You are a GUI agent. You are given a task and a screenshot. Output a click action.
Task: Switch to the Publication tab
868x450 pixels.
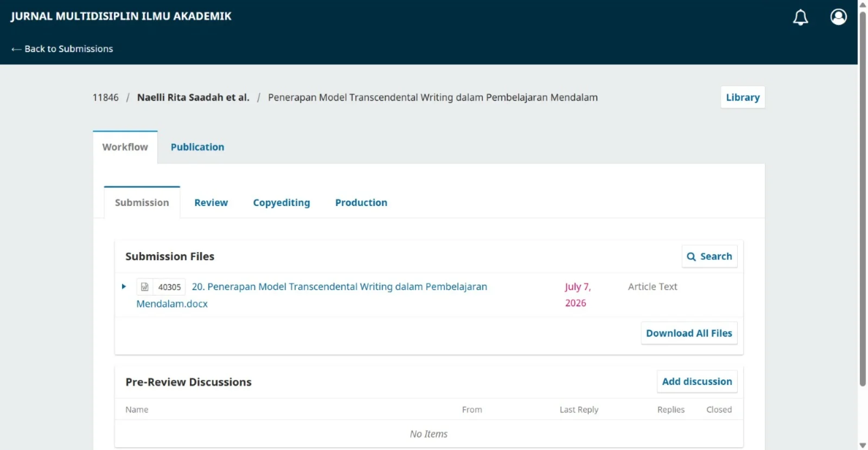(x=197, y=147)
